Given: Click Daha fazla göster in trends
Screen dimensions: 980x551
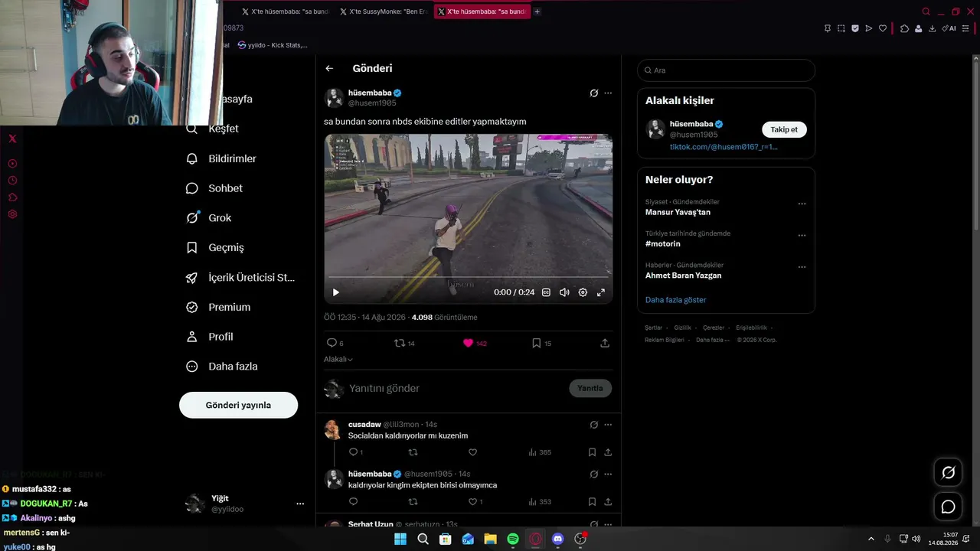Looking at the screenshot, I should tap(675, 300).
